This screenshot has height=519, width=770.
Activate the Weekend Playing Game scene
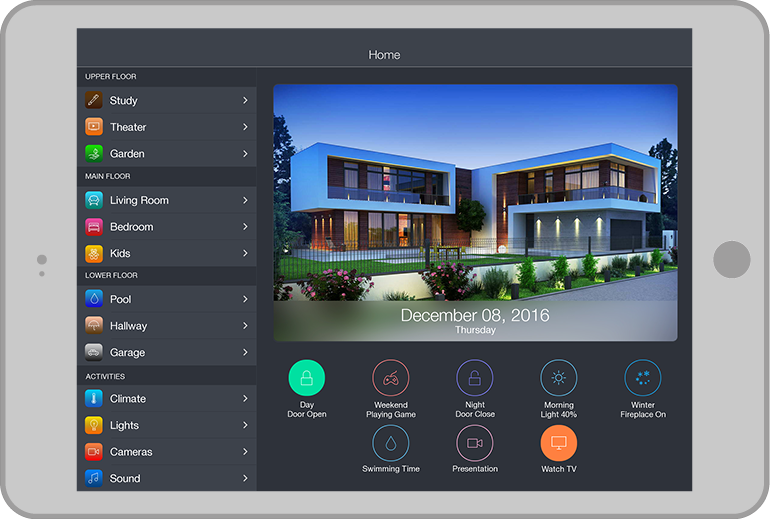(390, 378)
